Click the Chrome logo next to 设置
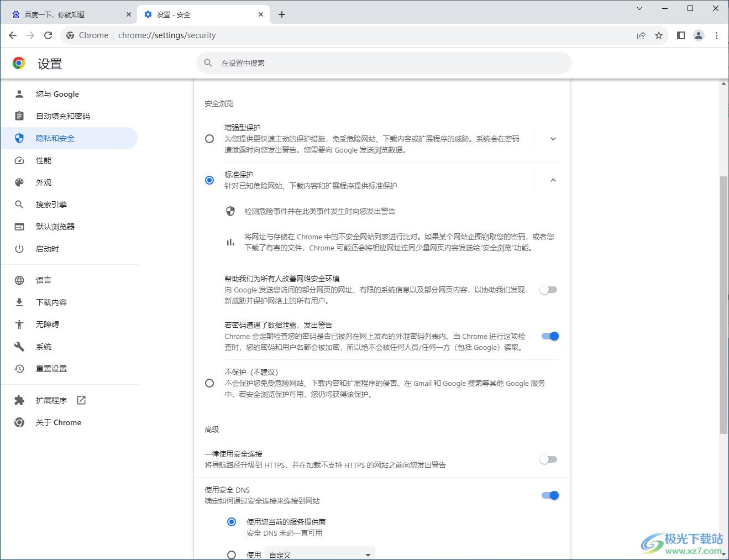This screenshot has width=729, height=560. [19, 64]
